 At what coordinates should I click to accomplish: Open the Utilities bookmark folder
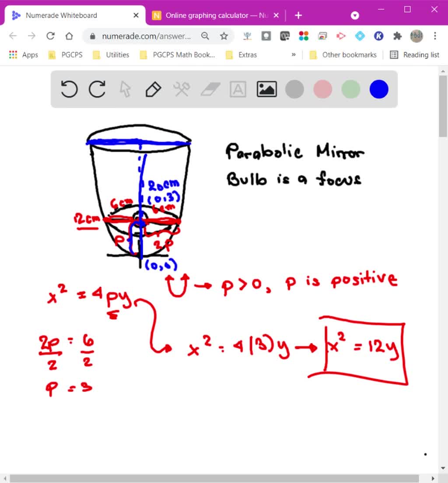tap(111, 55)
